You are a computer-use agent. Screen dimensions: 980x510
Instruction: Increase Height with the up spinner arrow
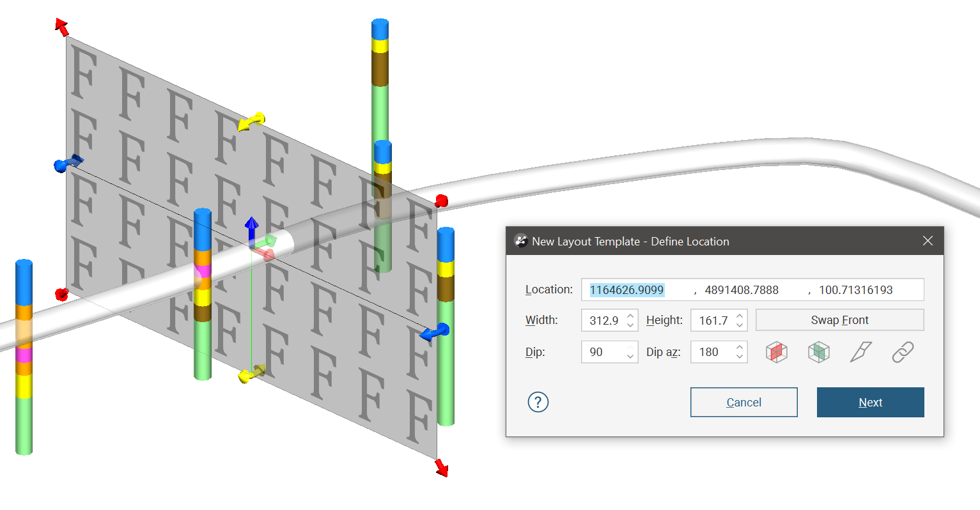pos(740,315)
